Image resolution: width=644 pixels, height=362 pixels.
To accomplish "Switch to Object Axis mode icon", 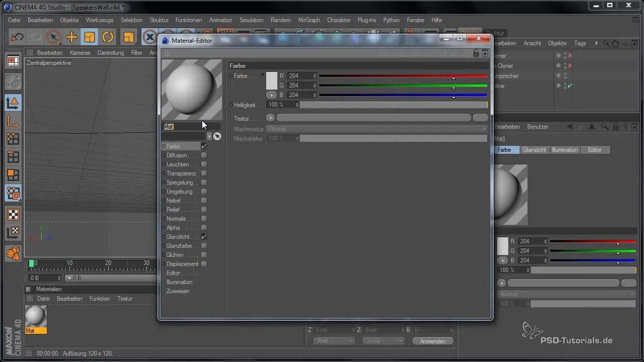I will click(x=13, y=121).
